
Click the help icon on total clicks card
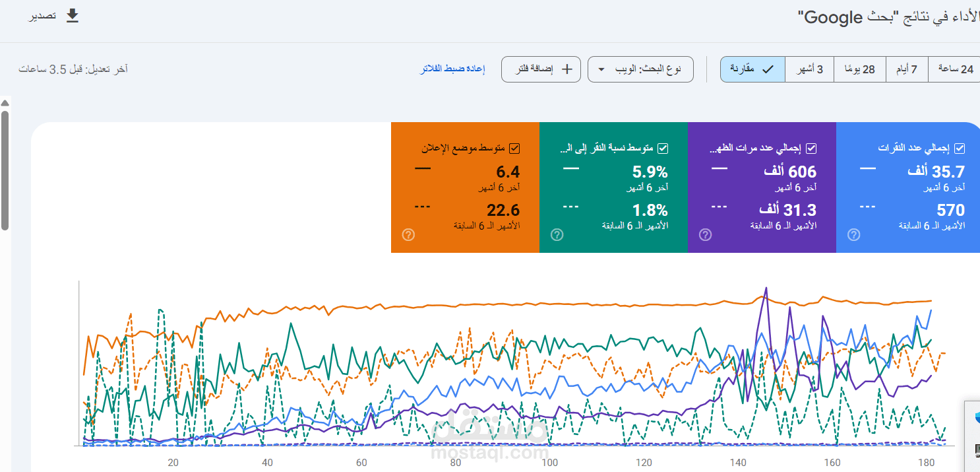point(853,234)
